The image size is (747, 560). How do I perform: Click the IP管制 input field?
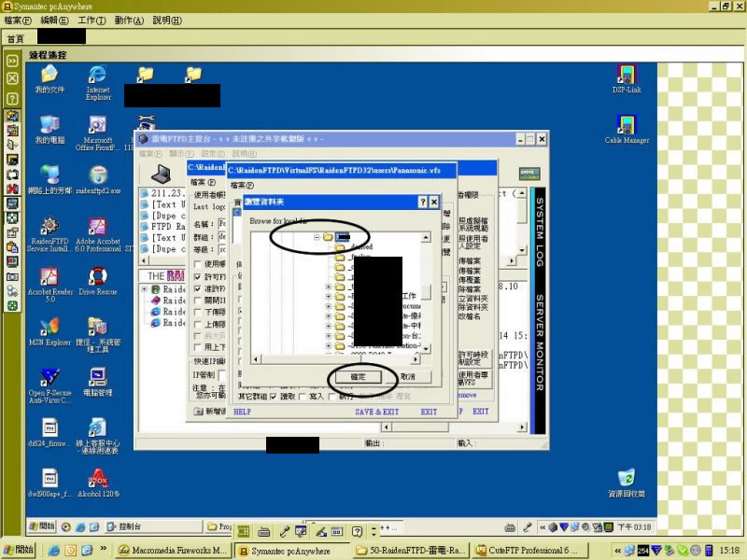coord(221,375)
